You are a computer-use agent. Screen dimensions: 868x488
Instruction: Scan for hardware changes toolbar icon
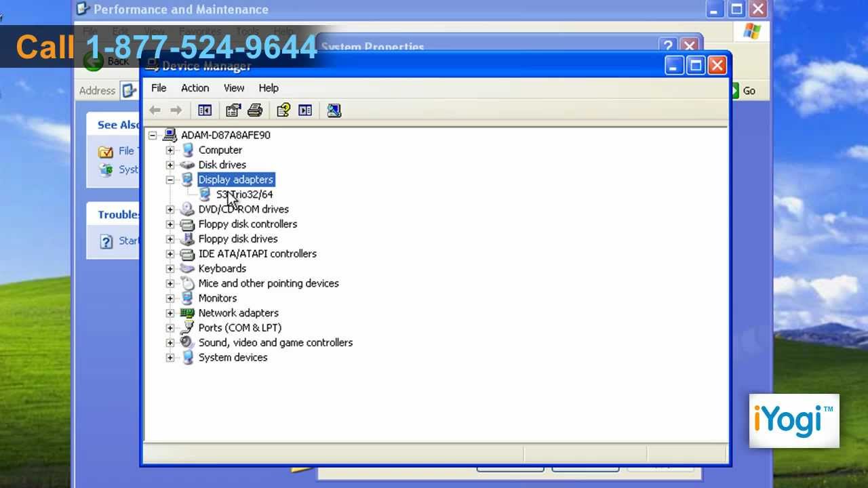click(x=334, y=110)
